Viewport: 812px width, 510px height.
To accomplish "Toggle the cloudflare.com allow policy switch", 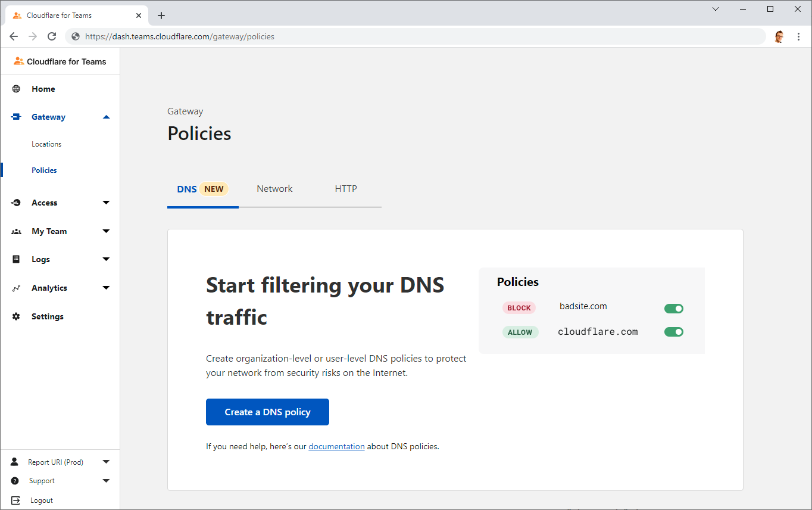I will tap(673, 332).
